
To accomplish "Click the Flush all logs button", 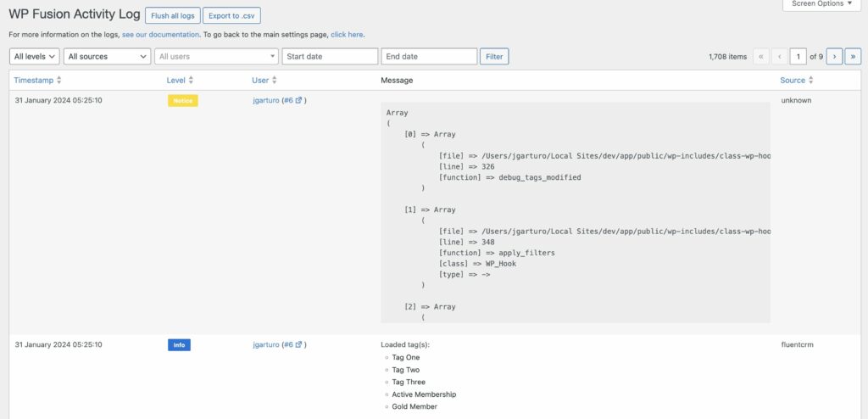I will pyautogui.click(x=173, y=16).
